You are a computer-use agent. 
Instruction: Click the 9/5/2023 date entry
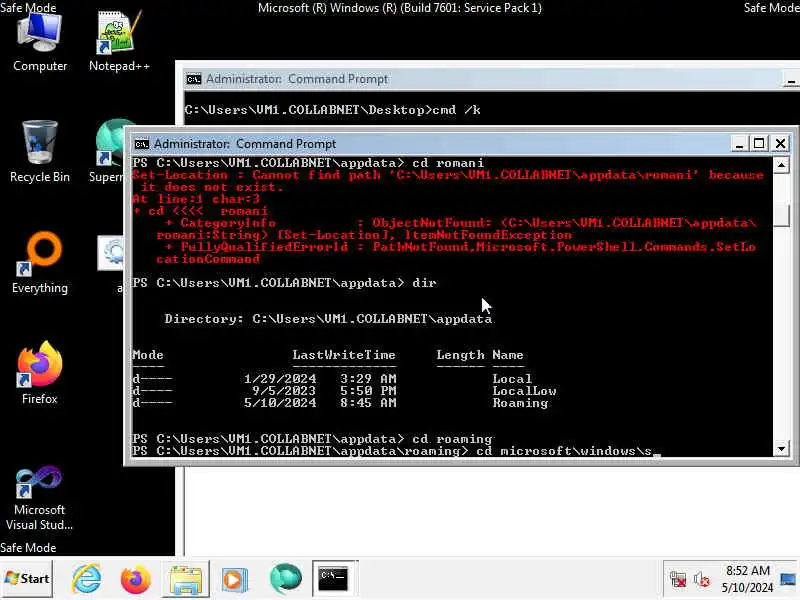point(284,391)
